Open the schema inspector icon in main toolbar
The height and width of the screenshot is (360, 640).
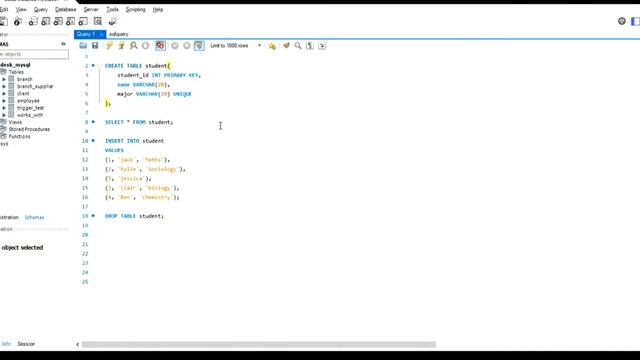click(x=18, y=22)
